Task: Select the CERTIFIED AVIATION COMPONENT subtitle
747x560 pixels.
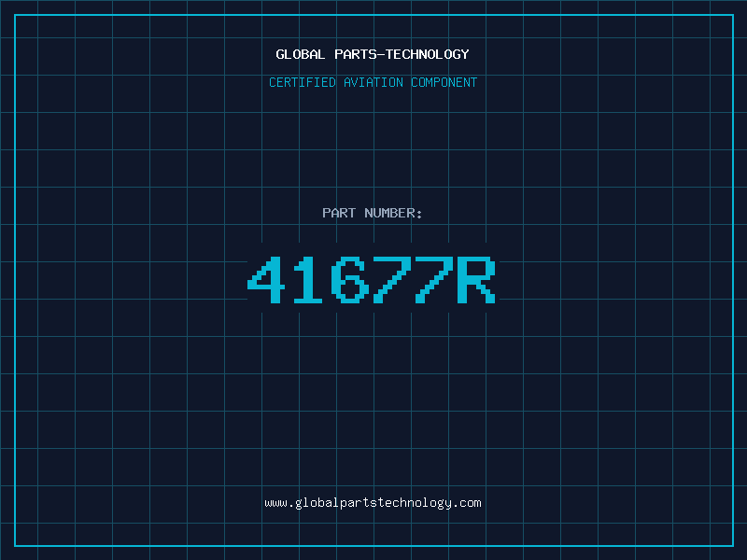Action: point(373,82)
